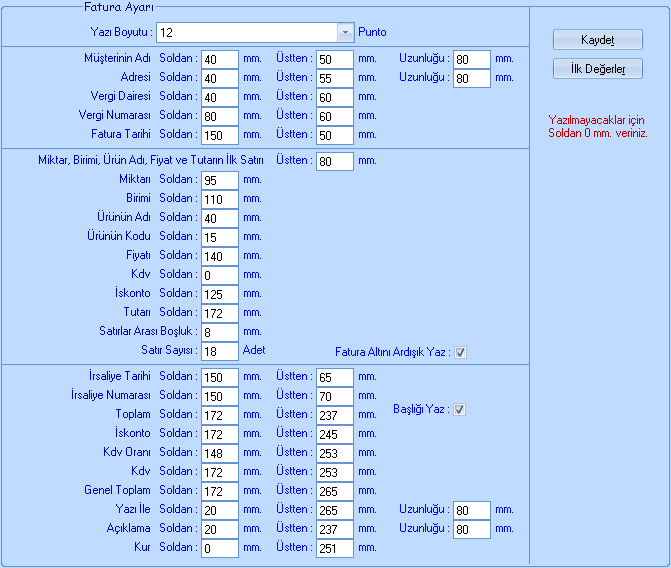Image resolution: width=671 pixels, height=568 pixels.
Task: Edit Adresi Üstten field
Action: pos(335,78)
